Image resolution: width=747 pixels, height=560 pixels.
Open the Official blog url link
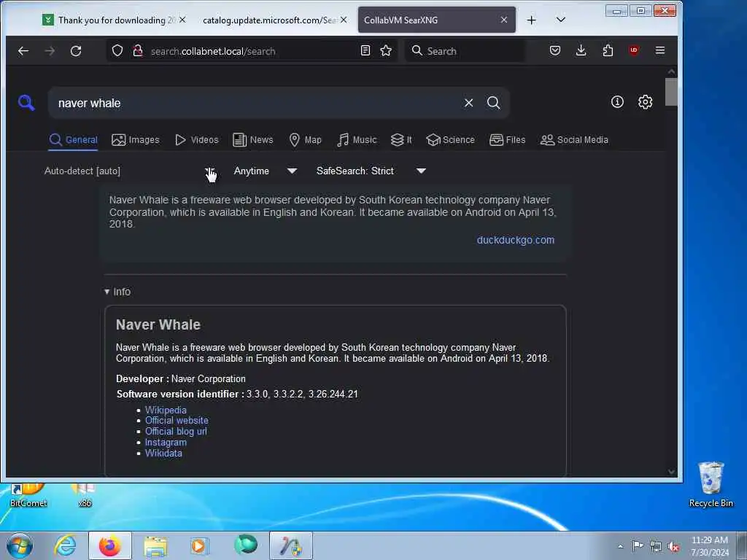(176, 432)
